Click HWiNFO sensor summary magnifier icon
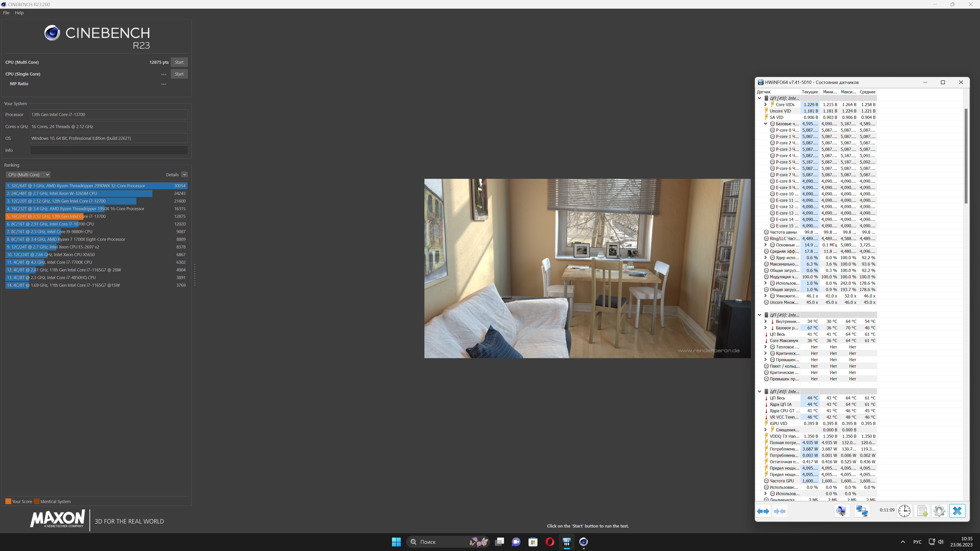The height and width of the screenshot is (551, 980). coord(841,511)
